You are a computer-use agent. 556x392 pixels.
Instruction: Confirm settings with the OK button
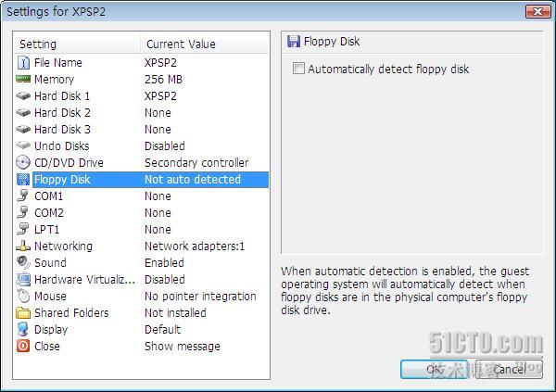click(x=435, y=370)
